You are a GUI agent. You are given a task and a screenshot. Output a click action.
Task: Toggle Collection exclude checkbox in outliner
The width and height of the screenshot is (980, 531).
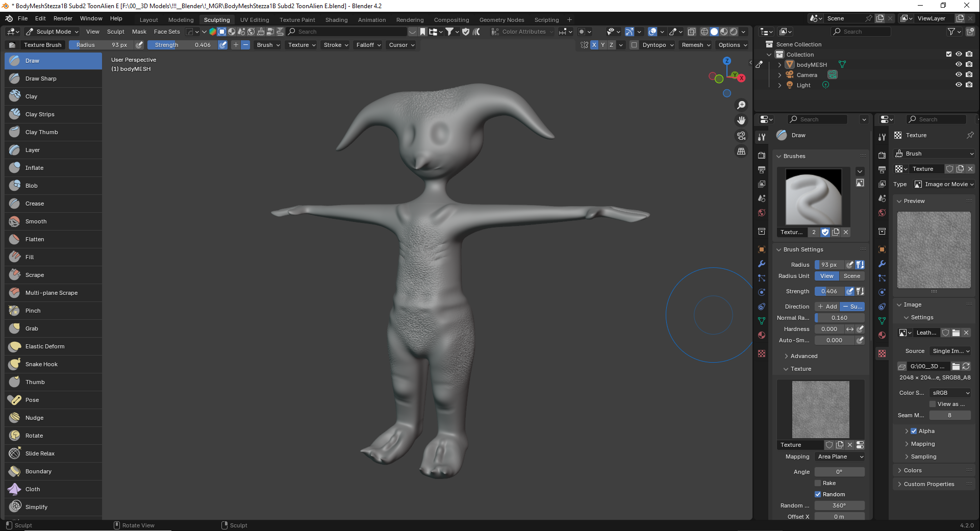949,55
